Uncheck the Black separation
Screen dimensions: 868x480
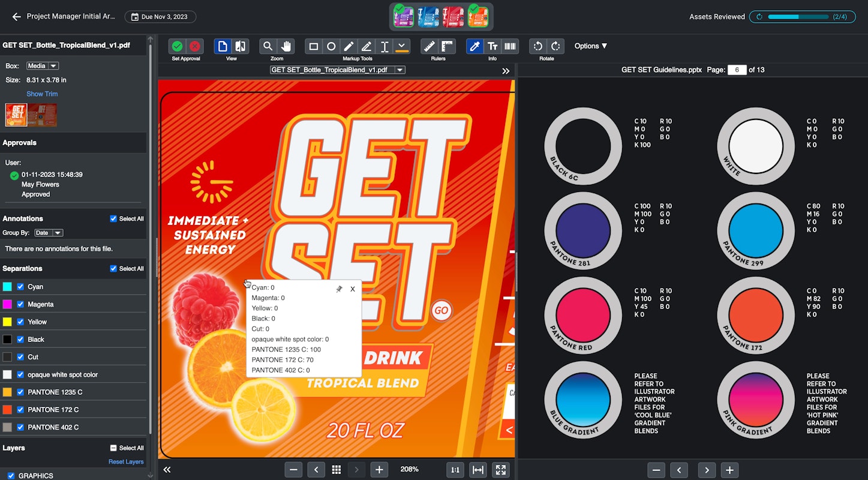20,340
